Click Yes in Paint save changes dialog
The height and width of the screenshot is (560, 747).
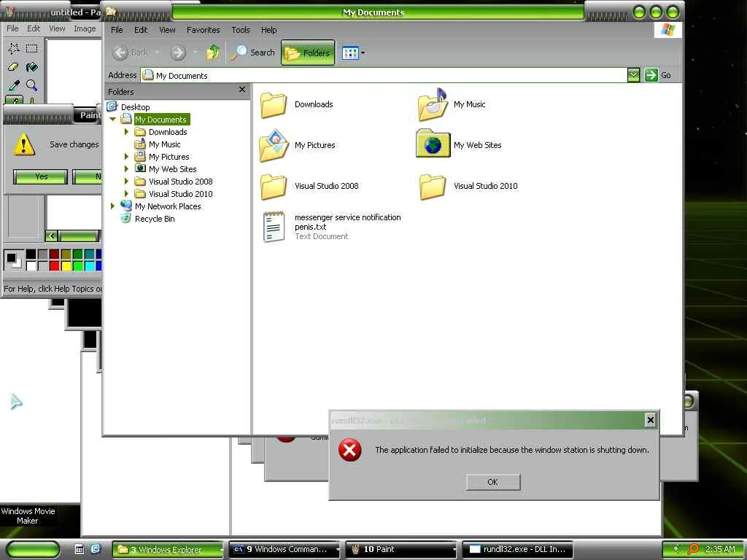click(41, 176)
